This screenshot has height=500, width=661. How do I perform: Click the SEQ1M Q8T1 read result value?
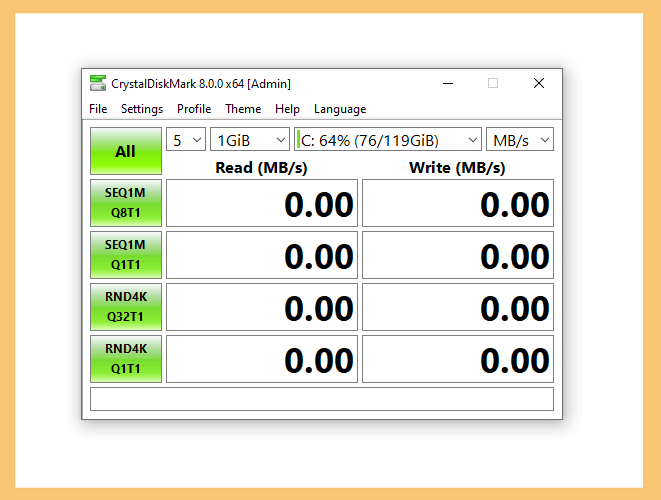click(x=262, y=203)
